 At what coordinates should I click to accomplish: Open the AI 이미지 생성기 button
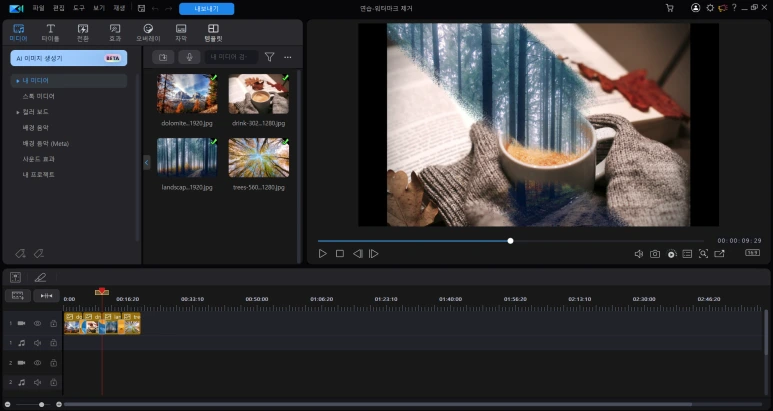click(x=69, y=58)
